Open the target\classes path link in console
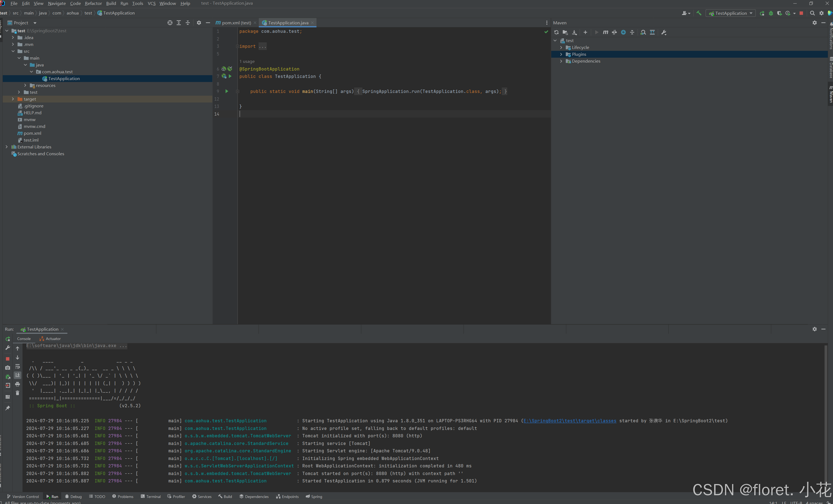833x504 pixels. (x=570, y=421)
